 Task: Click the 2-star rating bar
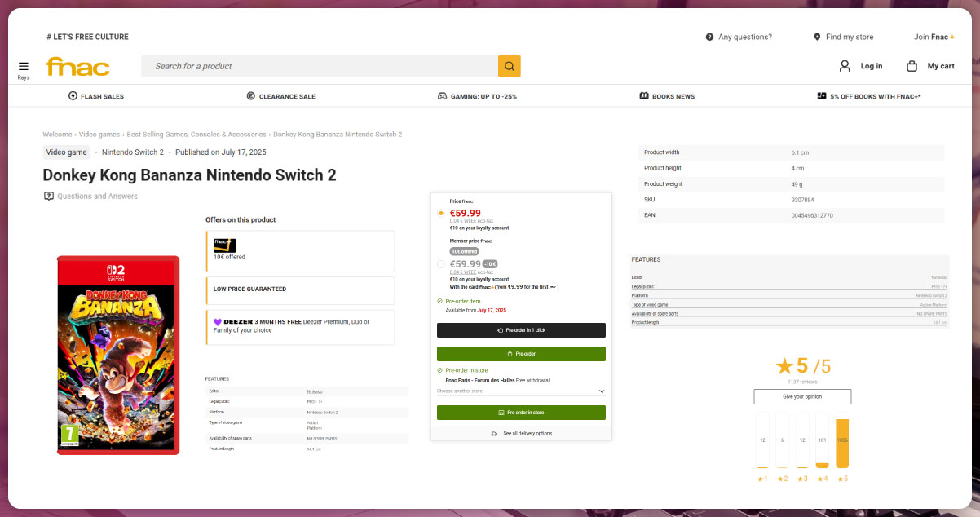click(783, 440)
